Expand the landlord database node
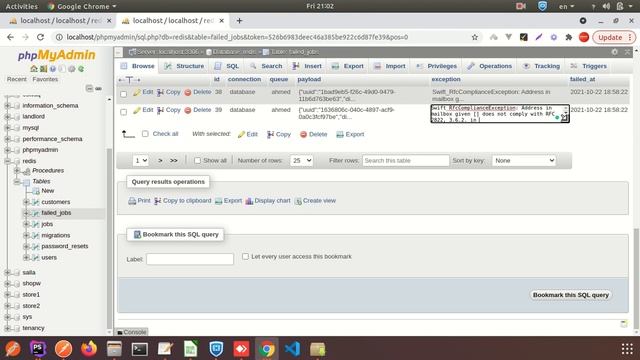Viewport: 640px width, 360px height. click(7, 117)
